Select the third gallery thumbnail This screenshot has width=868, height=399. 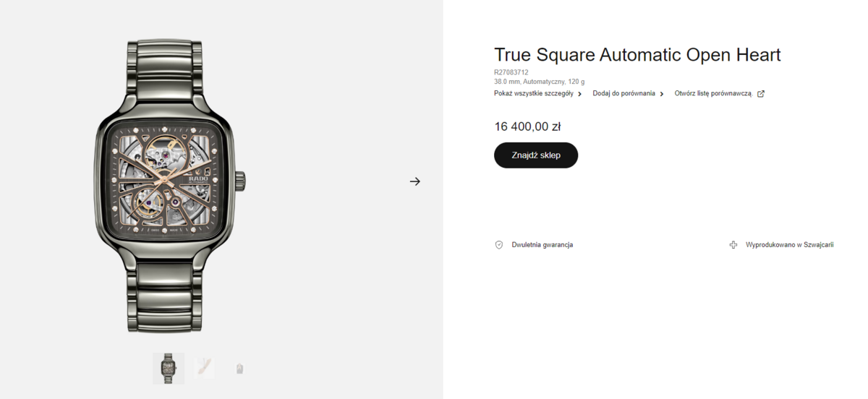(x=239, y=369)
